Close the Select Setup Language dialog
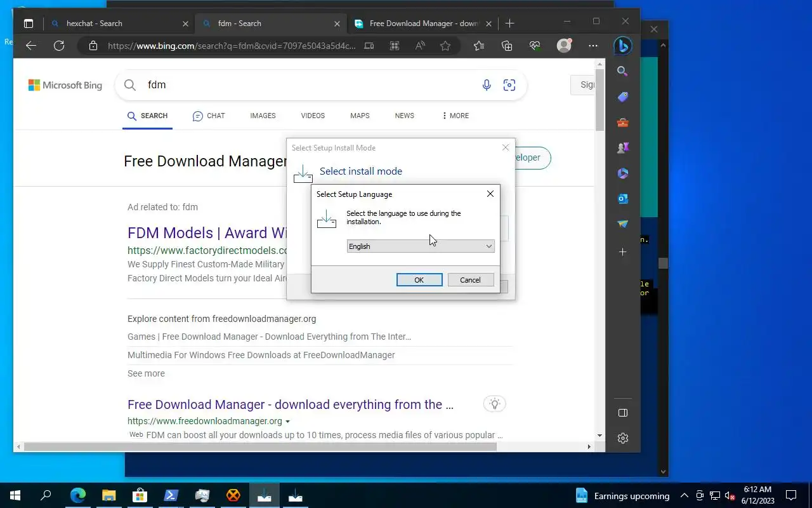 coord(490,194)
